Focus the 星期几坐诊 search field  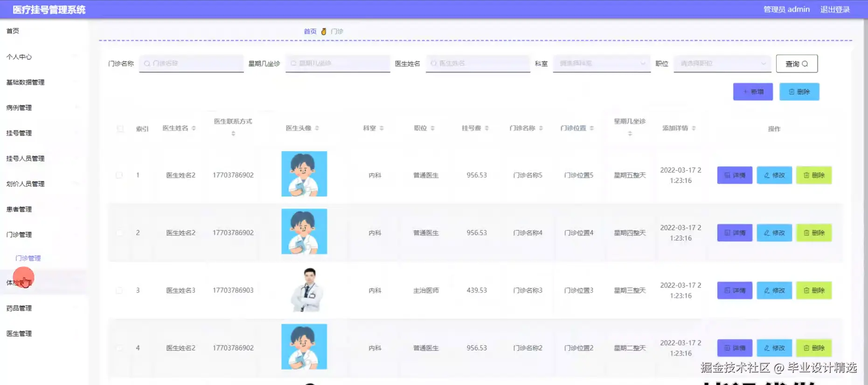(x=338, y=63)
